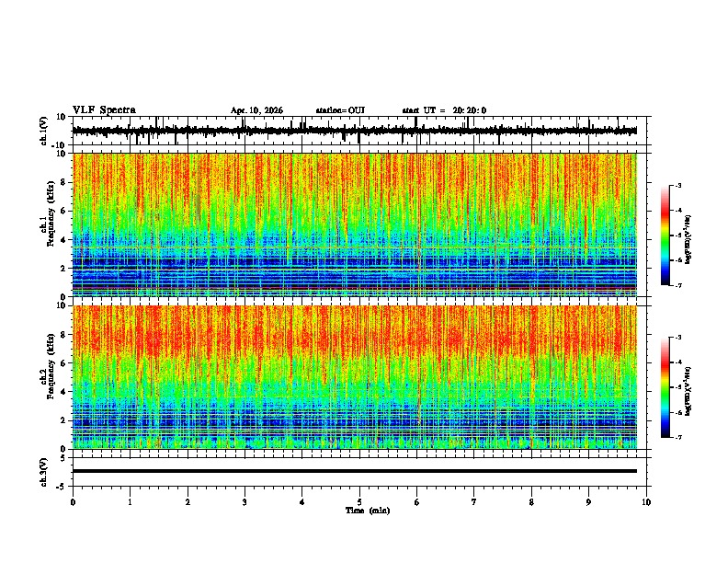Click the "VLF Spectra" plot title
Viewport: 728px width, 563px height.
pyautogui.click(x=104, y=110)
